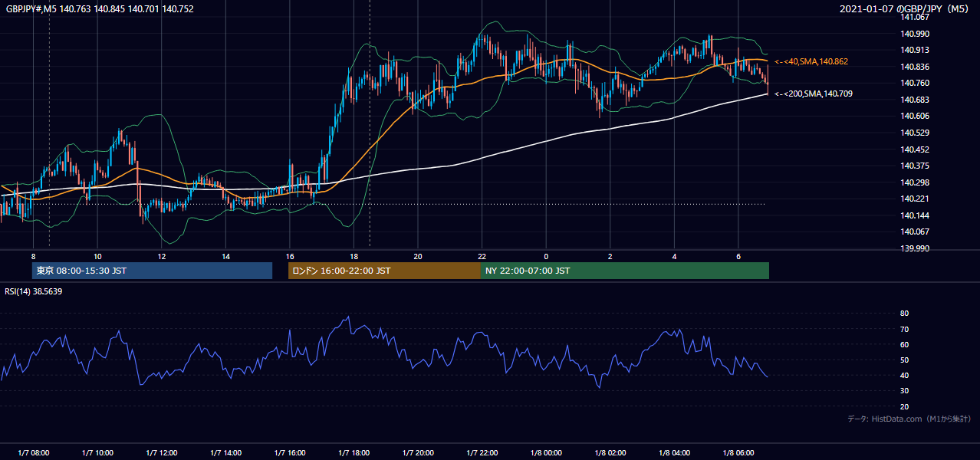
Task: Click the London 16:00-22:00 JST session bar
Action: 384,271
